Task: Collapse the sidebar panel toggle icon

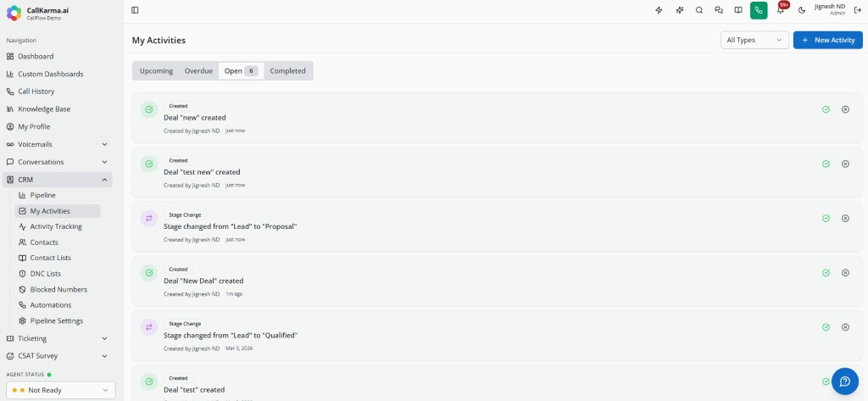Action: [135, 10]
